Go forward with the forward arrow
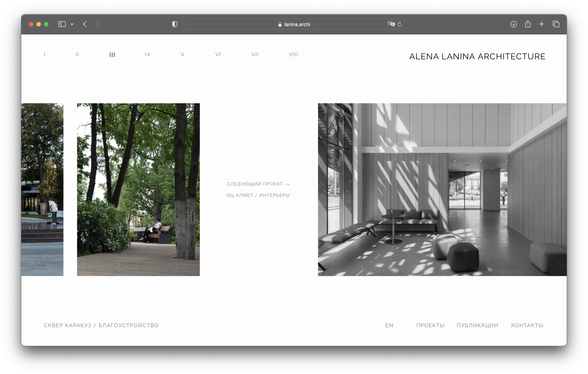This screenshot has height=374, width=588. coord(98,24)
